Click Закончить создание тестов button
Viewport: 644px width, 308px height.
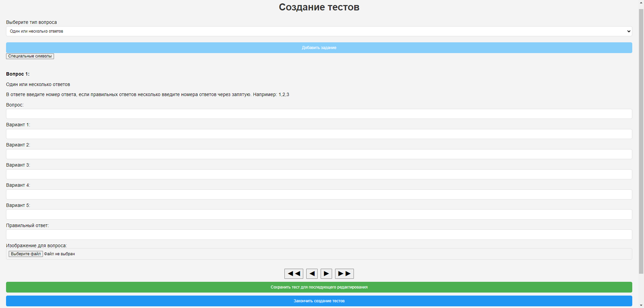click(319, 301)
